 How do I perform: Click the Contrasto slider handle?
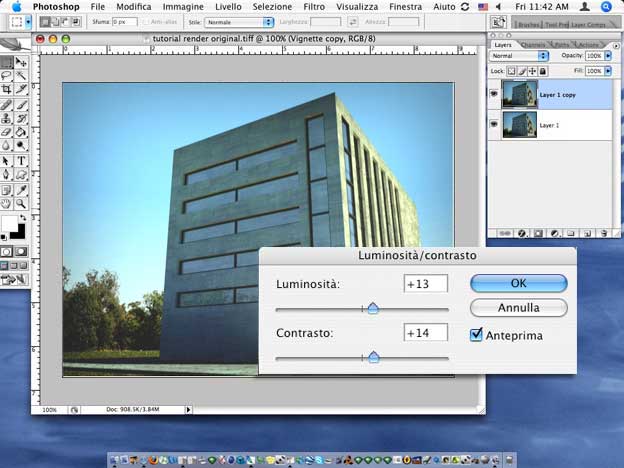(373, 356)
